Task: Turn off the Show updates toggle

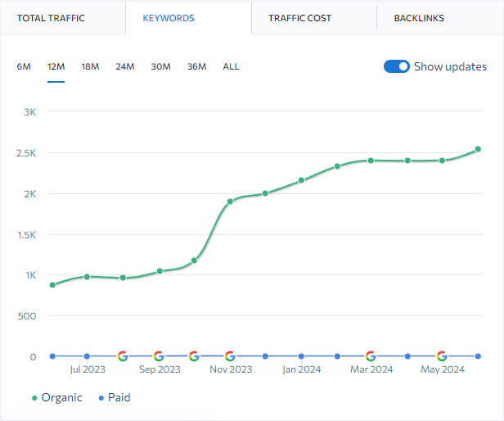Action: 396,67
